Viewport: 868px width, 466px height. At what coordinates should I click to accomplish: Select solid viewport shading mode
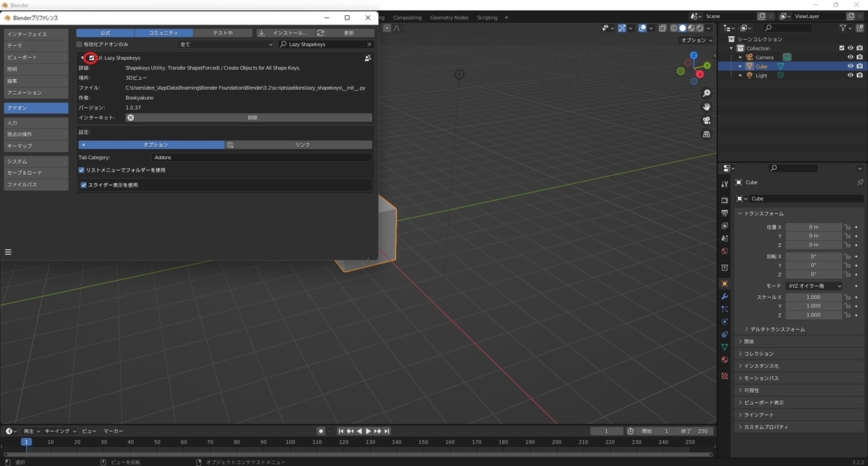(681, 28)
